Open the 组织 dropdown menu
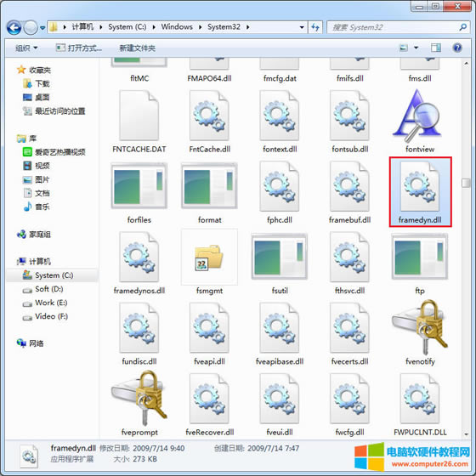Image resolution: width=476 pixels, height=476 pixels. 26,48
